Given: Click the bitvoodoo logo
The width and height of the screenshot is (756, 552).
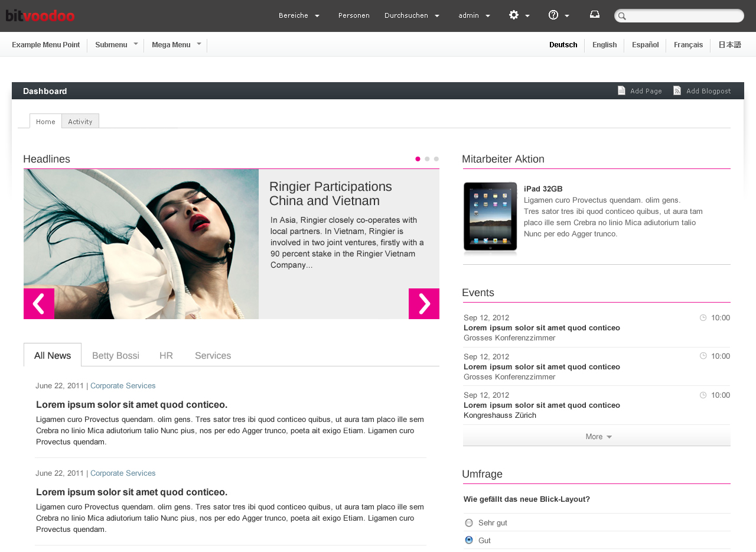Looking at the screenshot, I should [x=40, y=15].
